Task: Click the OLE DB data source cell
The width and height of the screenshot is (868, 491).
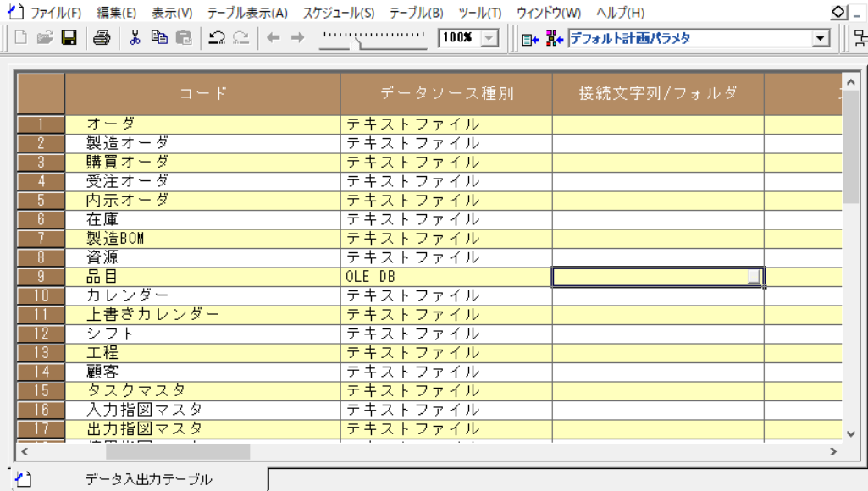Action: (x=447, y=276)
